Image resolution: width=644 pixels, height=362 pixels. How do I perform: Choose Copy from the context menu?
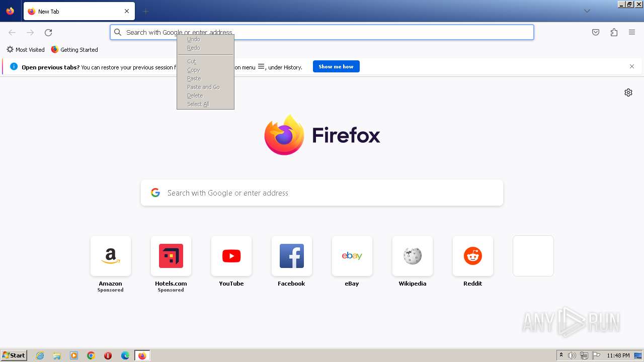point(205,70)
